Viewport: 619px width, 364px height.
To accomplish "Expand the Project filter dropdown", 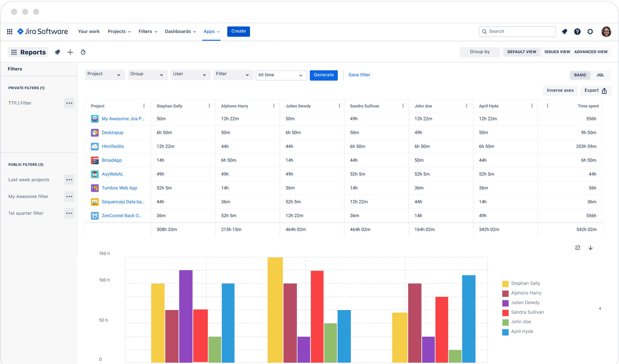I will (105, 75).
